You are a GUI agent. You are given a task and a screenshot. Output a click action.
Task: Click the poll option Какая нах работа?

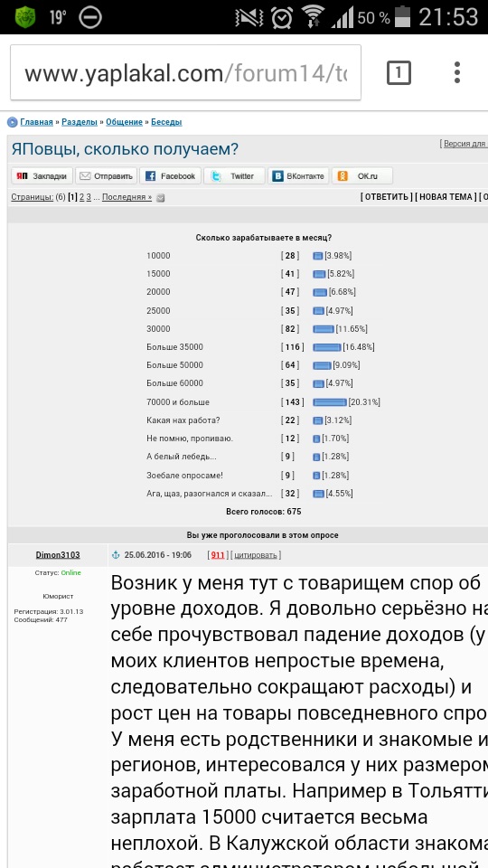(183, 420)
